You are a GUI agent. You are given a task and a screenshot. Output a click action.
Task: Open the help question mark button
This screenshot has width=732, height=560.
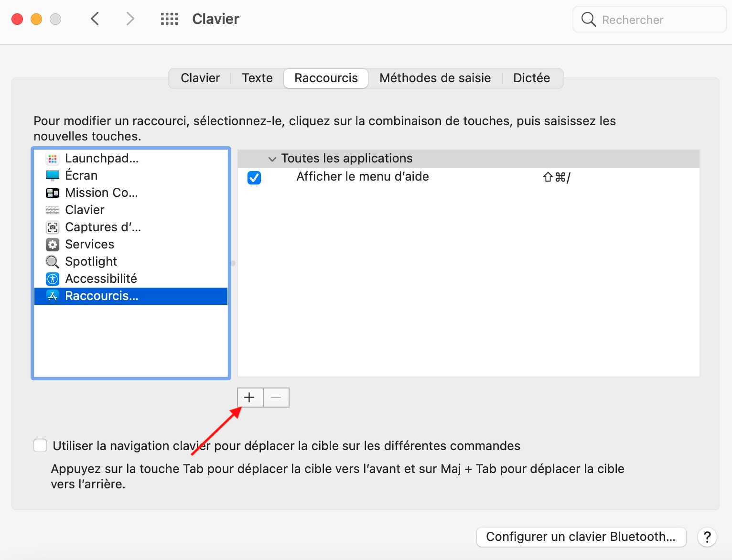(x=707, y=537)
